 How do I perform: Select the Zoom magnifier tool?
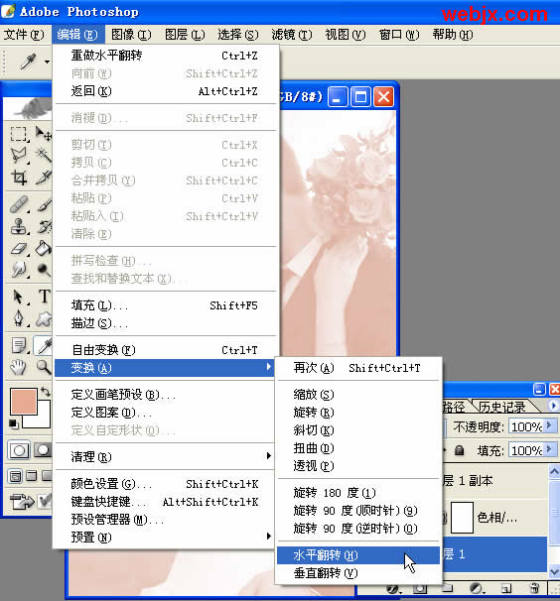(x=43, y=367)
